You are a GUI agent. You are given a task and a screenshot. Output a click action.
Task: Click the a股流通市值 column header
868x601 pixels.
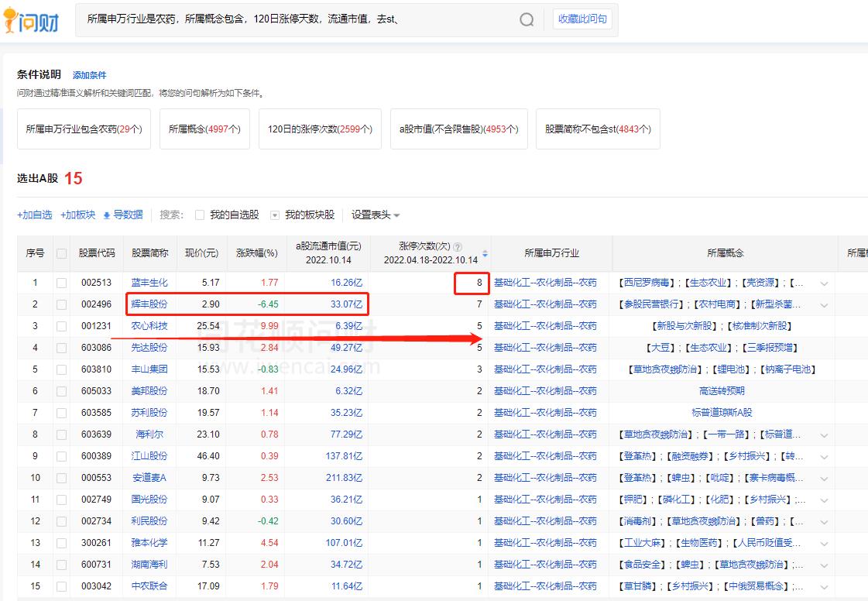[x=328, y=253]
